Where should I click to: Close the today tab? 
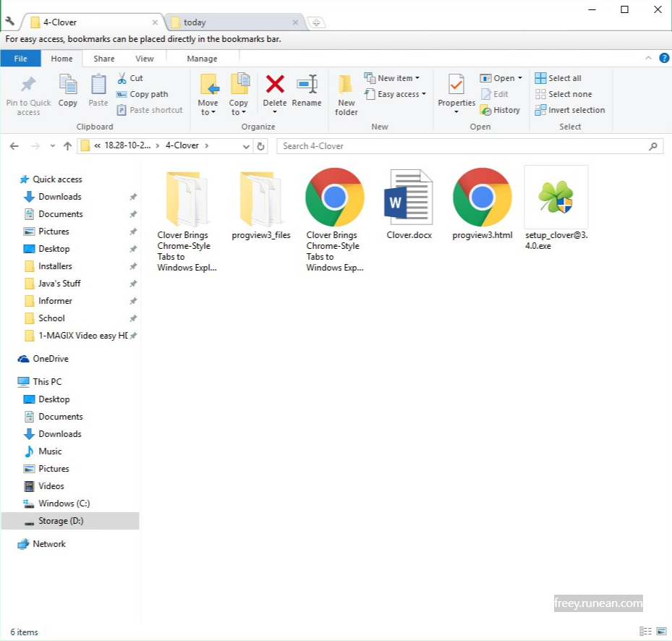coord(295,22)
